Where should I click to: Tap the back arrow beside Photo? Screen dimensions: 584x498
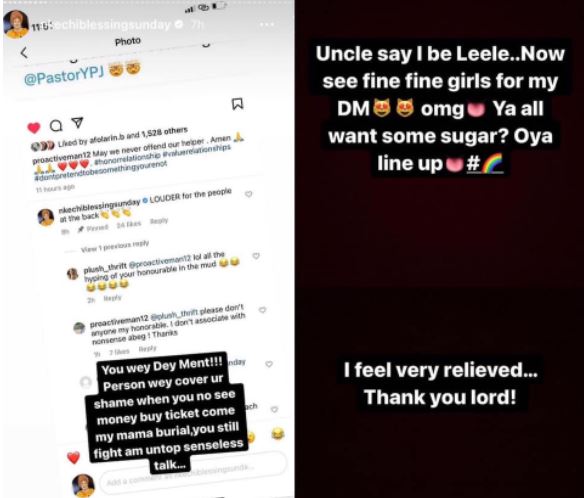coord(24,53)
